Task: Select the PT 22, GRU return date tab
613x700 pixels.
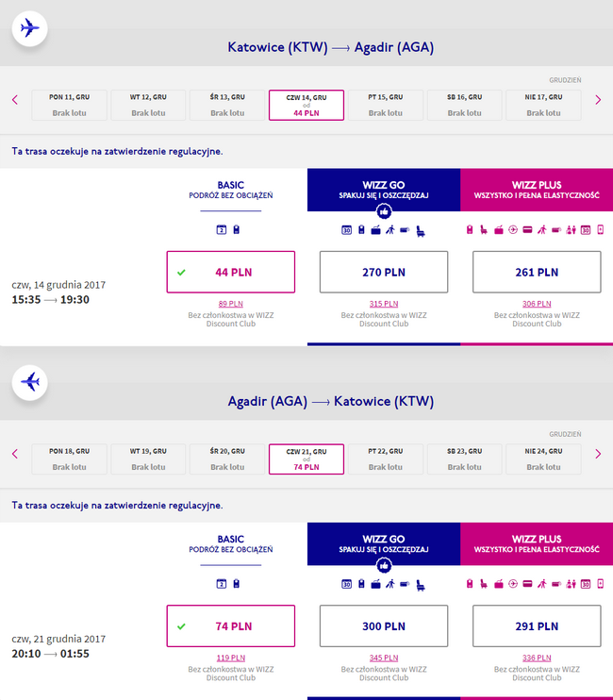Action: (386, 458)
